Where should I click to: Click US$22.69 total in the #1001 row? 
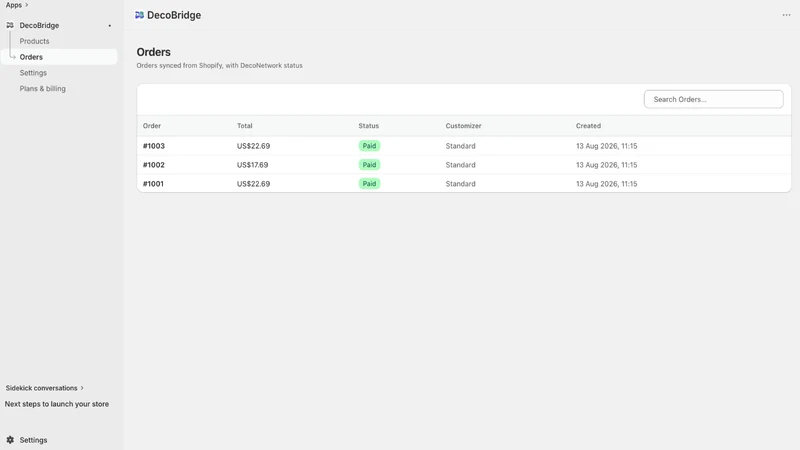click(x=253, y=184)
